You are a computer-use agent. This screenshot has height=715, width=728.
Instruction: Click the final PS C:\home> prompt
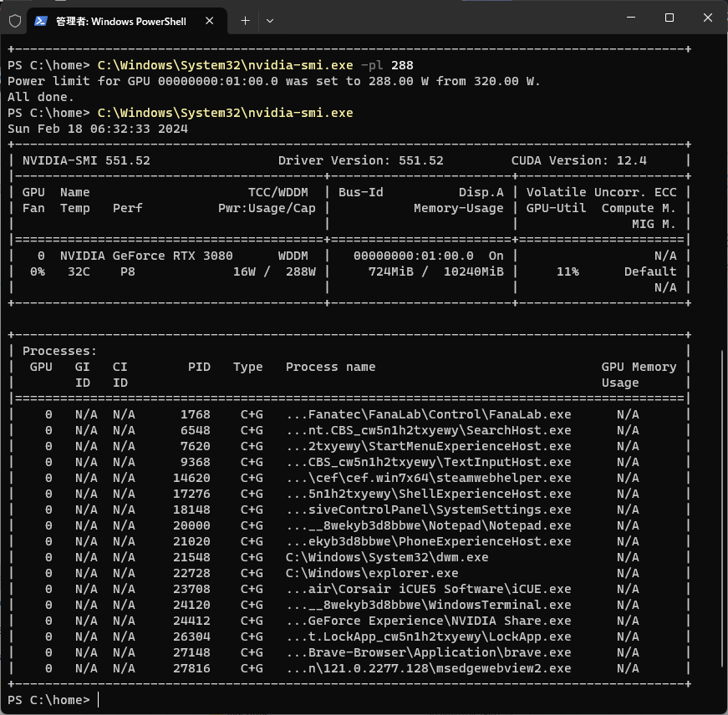[x=48, y=700]
